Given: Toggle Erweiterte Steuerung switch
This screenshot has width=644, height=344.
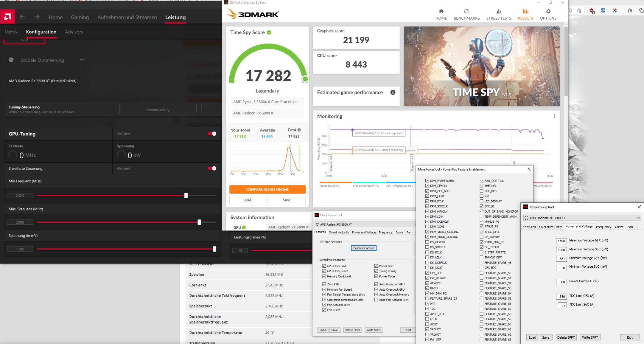Looking at the screenshot, I should click(x=212, y=168).
